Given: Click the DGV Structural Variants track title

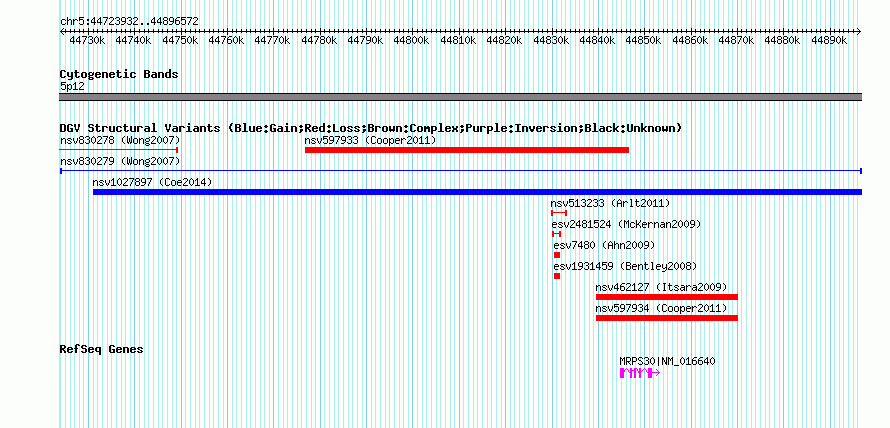Looking at the screenshot, I should (371, 128).
